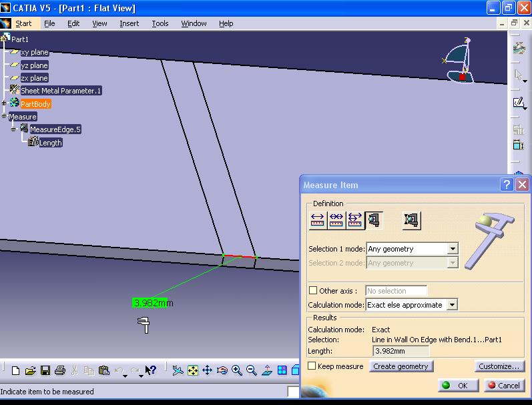Open the Start menu in menu bar

23,23
